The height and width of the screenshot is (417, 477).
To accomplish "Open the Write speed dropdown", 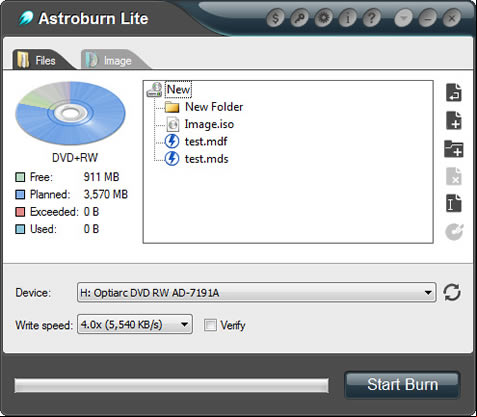I will point(135,324).
